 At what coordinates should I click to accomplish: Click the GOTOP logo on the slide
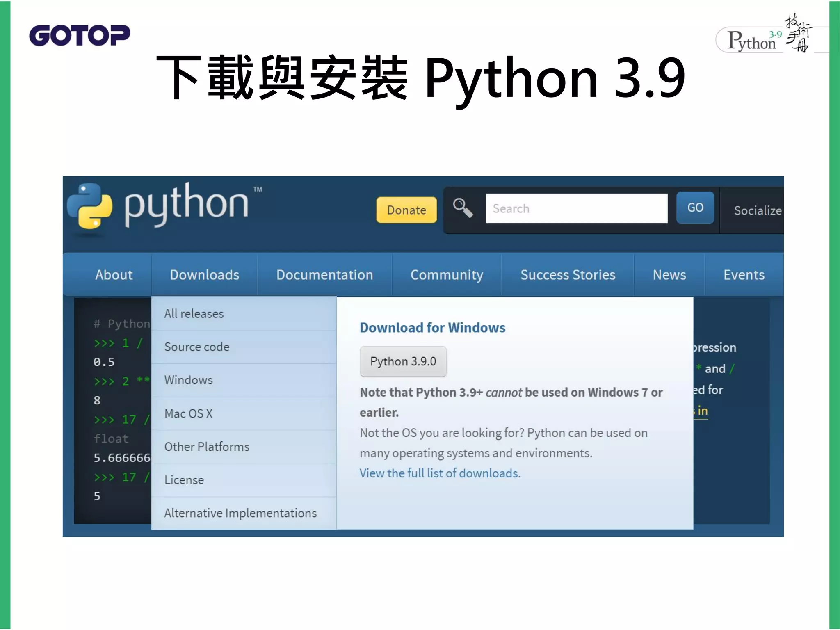click(x=80, y=35)
